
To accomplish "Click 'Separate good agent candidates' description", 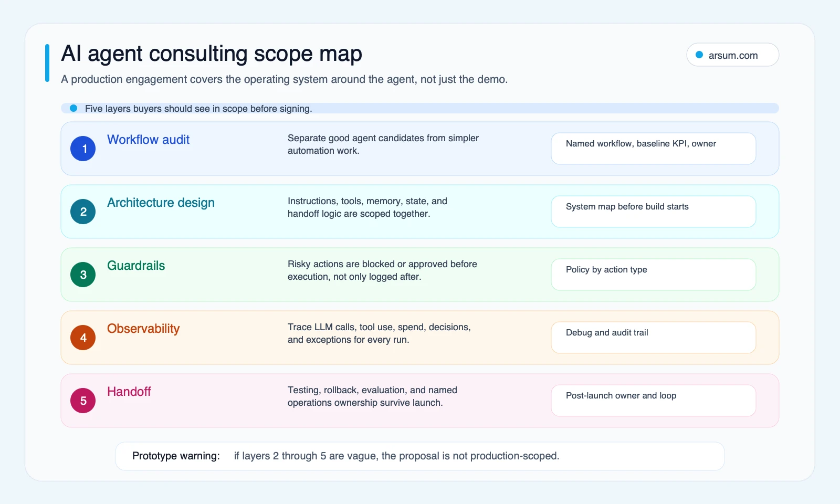I will pos(383,144).
